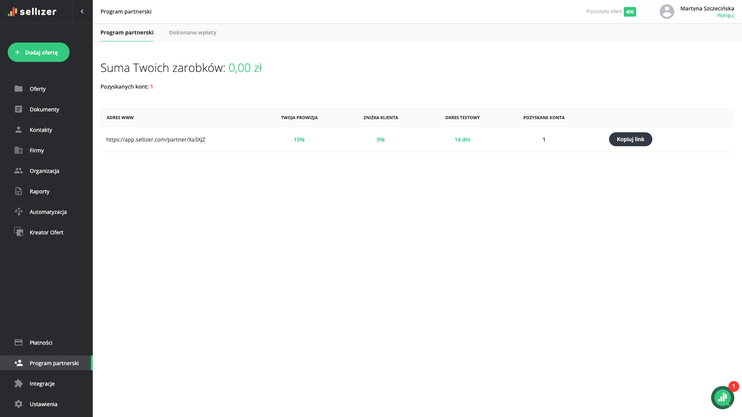Collapse the sidebar with the arrow

click(x=82, y=11)
